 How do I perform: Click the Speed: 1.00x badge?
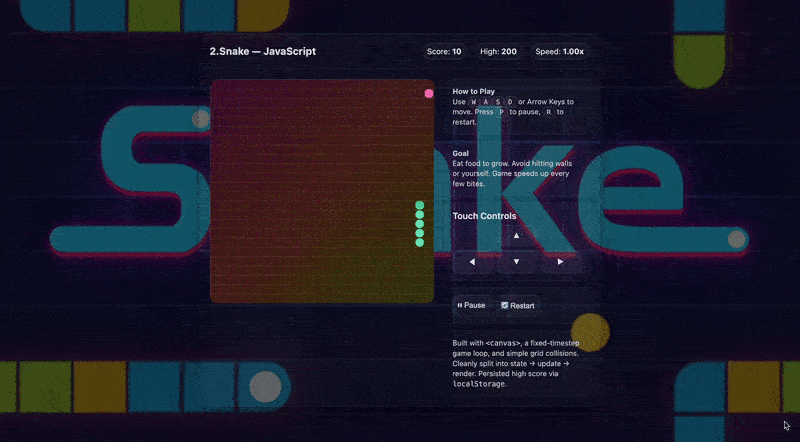(x=559, y=52)
